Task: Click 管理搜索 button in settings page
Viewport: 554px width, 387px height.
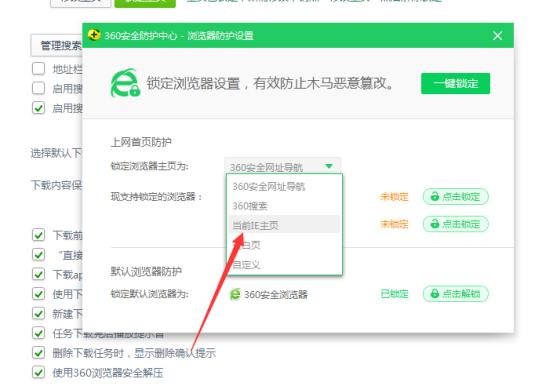Action: (57, 45)
